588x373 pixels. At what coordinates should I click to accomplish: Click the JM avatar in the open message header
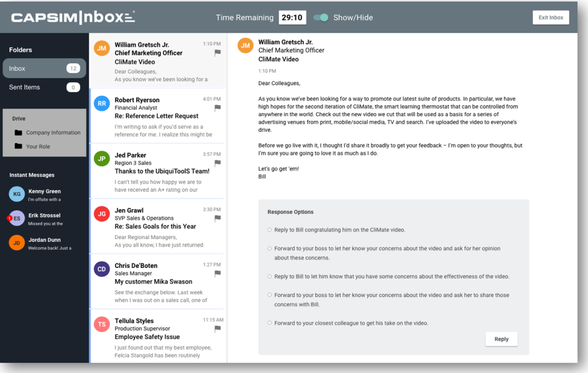pos(245,46)
